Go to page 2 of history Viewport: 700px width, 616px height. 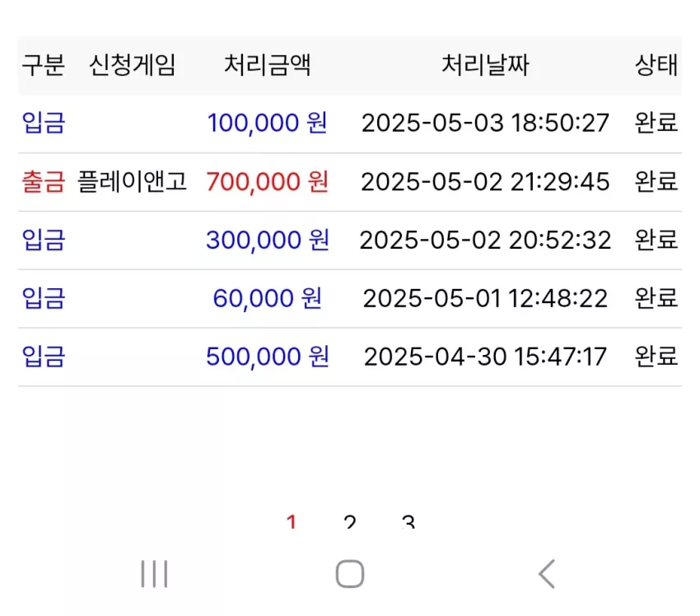(x=350, y=521)
